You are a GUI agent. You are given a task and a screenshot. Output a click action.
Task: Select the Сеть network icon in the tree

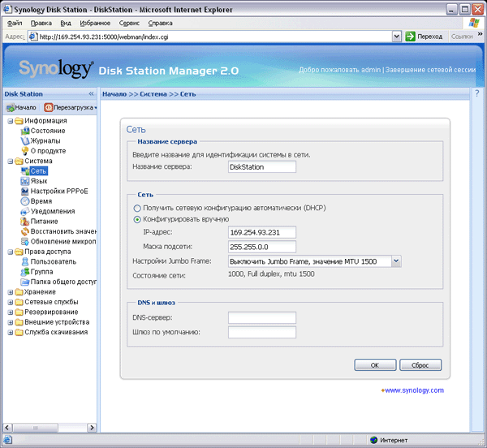(x=25, y=171)
